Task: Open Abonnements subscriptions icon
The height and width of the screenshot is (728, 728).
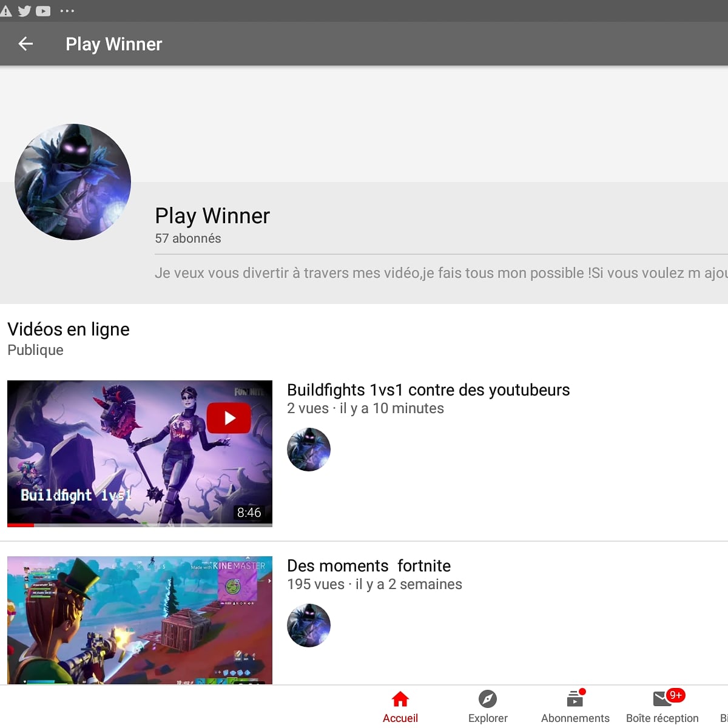Action: [x=574, y=699]
